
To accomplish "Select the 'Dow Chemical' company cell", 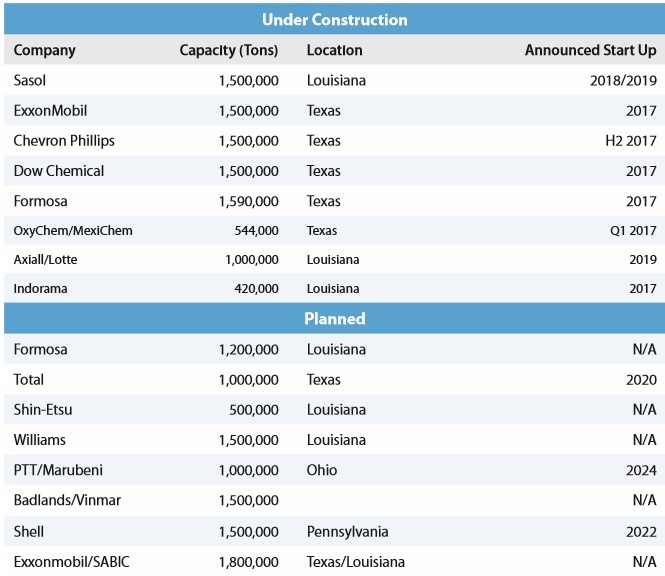I will coord(59,171).
